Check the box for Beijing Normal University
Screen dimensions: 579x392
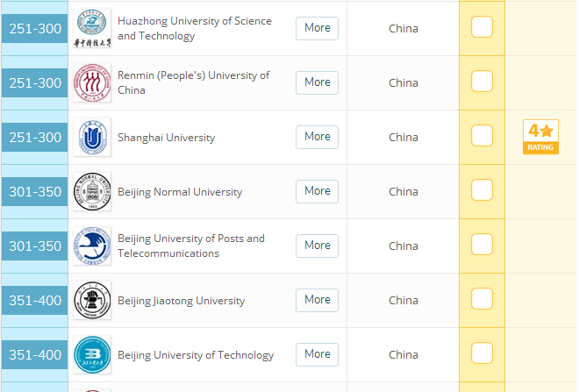pos(482,190)
